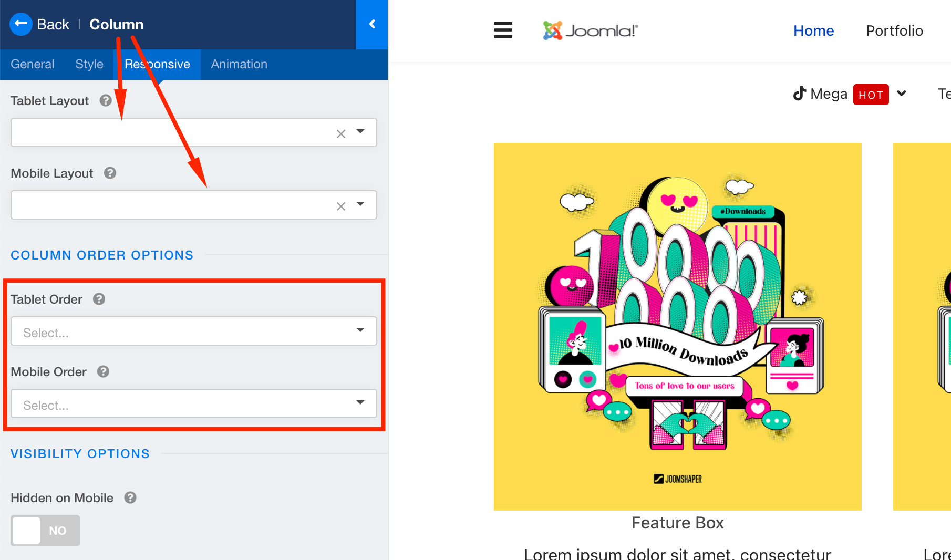951x560 pixels.
Task: Expand the Mobile Order dropdown
Action: coord(193,403)
